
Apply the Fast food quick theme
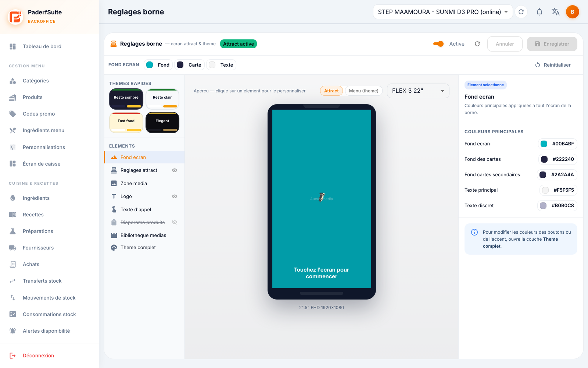[126, 123]
